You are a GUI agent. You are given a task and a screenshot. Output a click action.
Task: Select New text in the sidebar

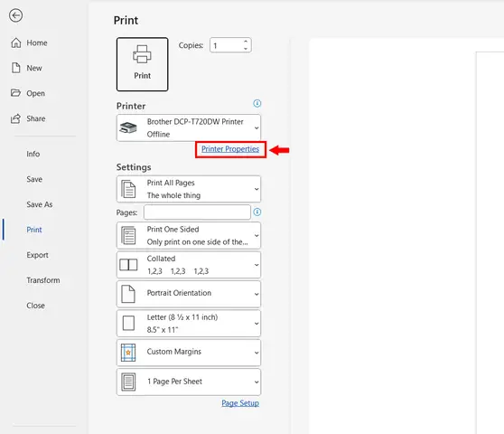(x=34, y=68)
